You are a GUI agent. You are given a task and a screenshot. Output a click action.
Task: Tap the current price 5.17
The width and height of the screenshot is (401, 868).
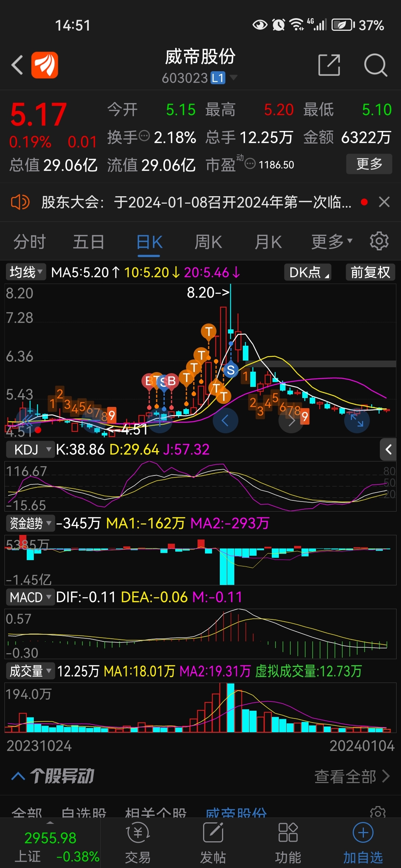[39, 115]
